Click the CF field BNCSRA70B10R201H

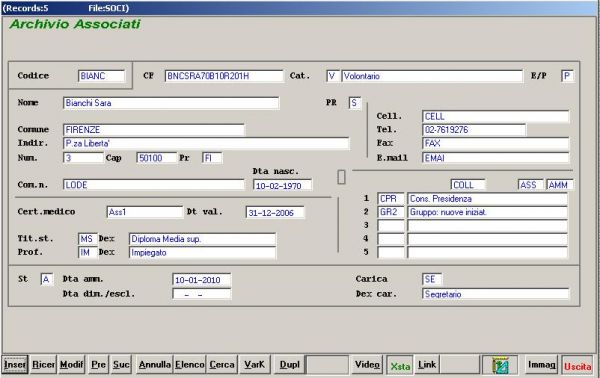pos(224,76)
